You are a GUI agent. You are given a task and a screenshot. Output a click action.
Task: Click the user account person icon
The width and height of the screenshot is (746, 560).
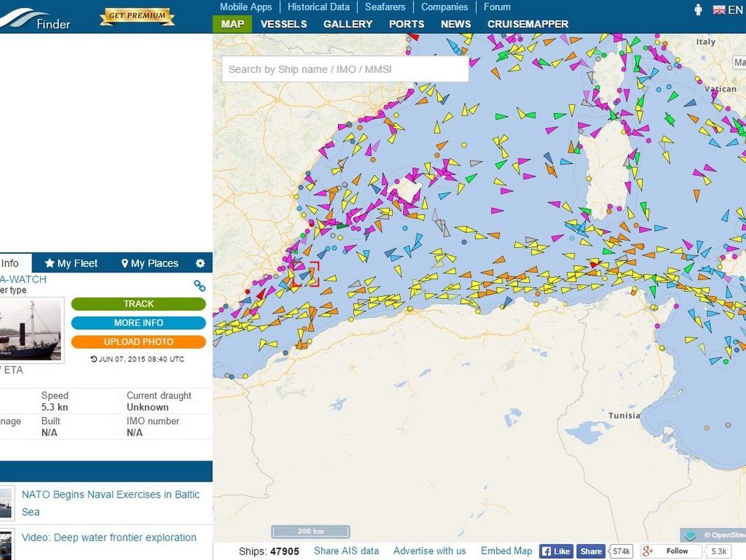click(x=698, y=10)
